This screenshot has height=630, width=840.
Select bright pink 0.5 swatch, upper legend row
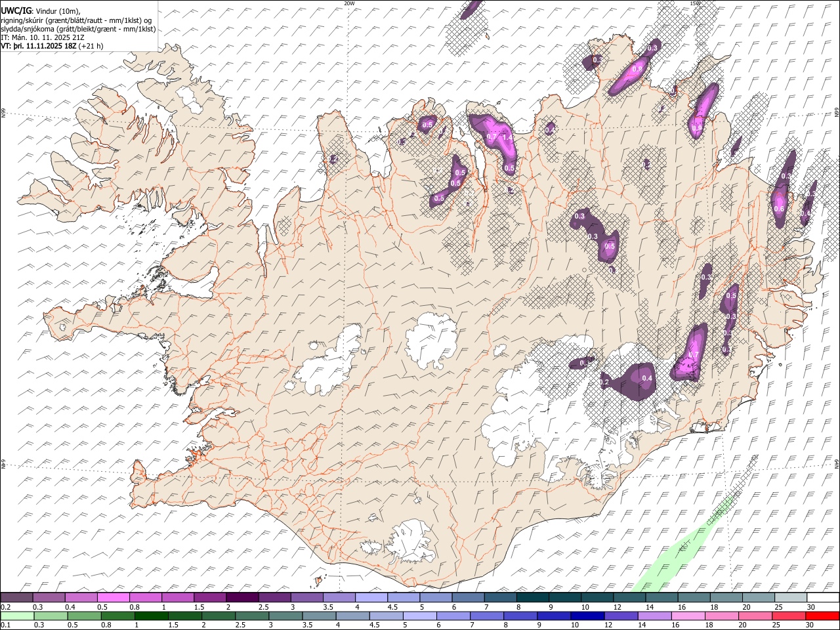(x=114, y=598)
